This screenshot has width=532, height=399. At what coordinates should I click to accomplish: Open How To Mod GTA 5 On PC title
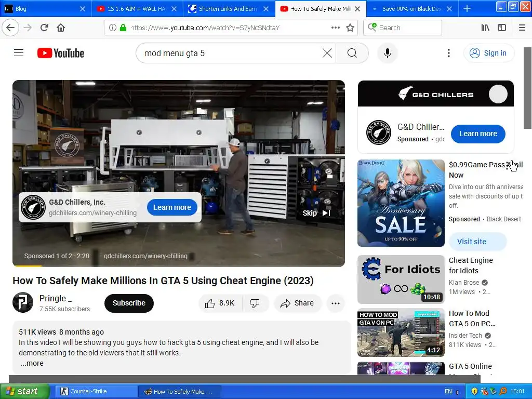[x=472, y=318]
